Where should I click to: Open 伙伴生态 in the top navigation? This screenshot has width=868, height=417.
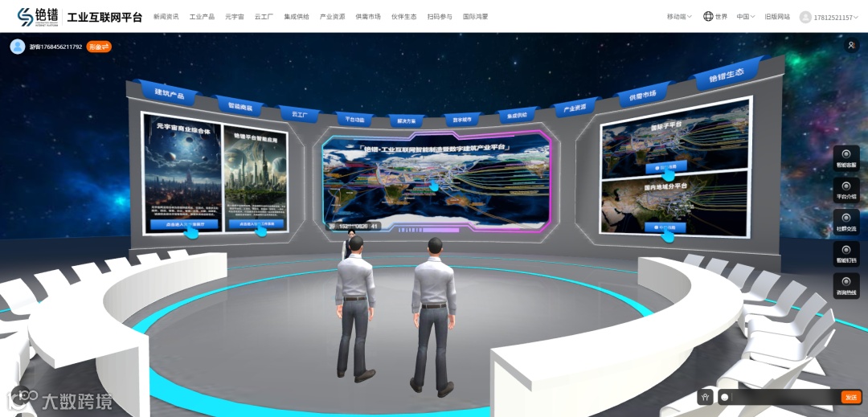tap(404, 17)
